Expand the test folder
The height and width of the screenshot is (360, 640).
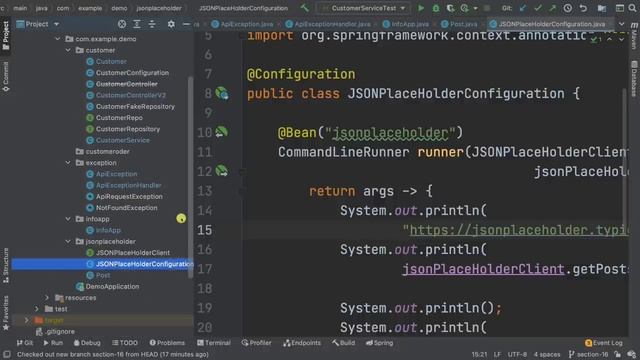pos(37,309)
